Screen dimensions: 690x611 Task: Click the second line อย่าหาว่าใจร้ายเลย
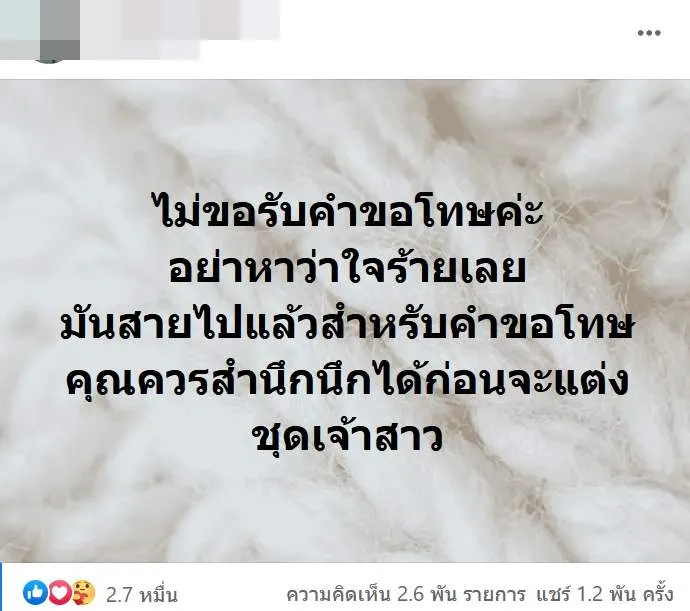pyautogui.click(x=348, y=270)
